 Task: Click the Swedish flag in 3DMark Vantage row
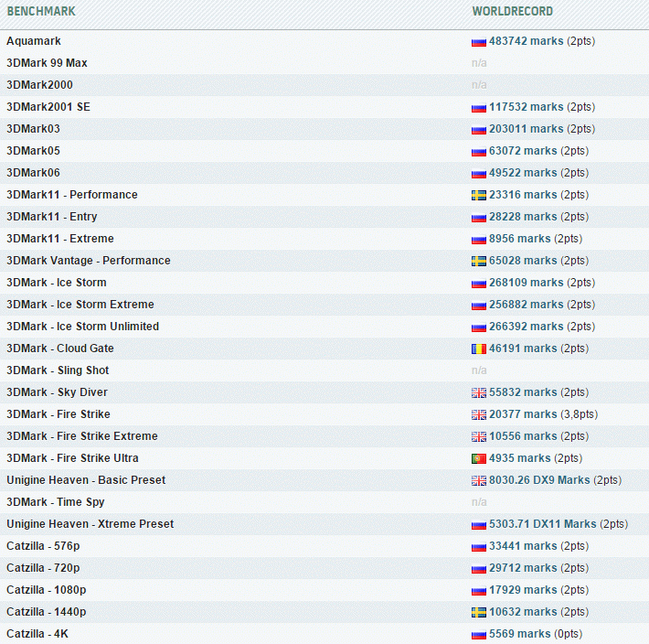click(478, 261)
